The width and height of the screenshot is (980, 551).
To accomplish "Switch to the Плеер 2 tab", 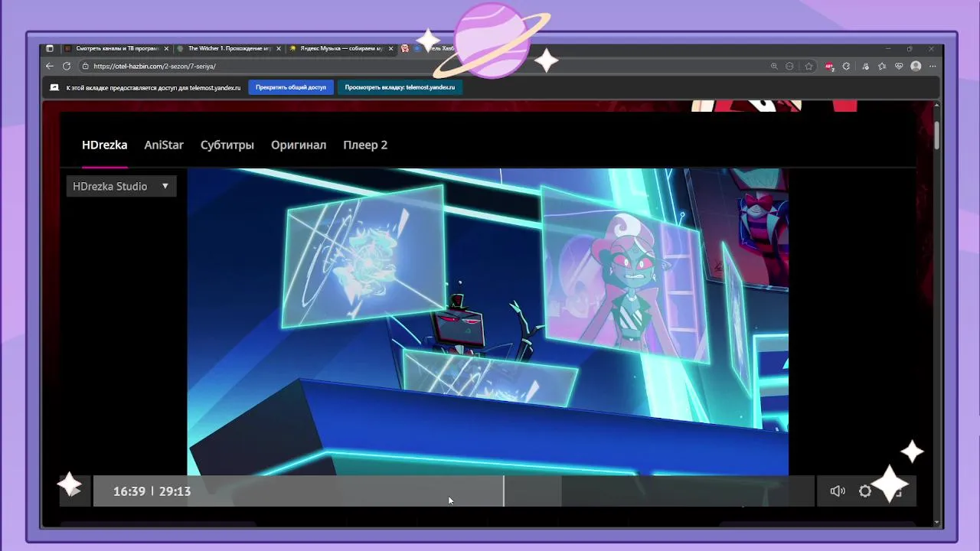I will (x=365, y=145).
